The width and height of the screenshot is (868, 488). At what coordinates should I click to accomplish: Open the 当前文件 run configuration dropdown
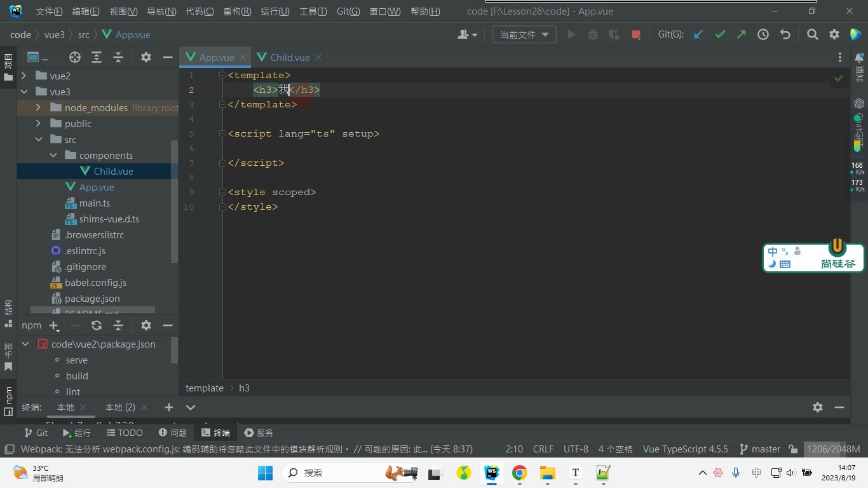[524, 35]
